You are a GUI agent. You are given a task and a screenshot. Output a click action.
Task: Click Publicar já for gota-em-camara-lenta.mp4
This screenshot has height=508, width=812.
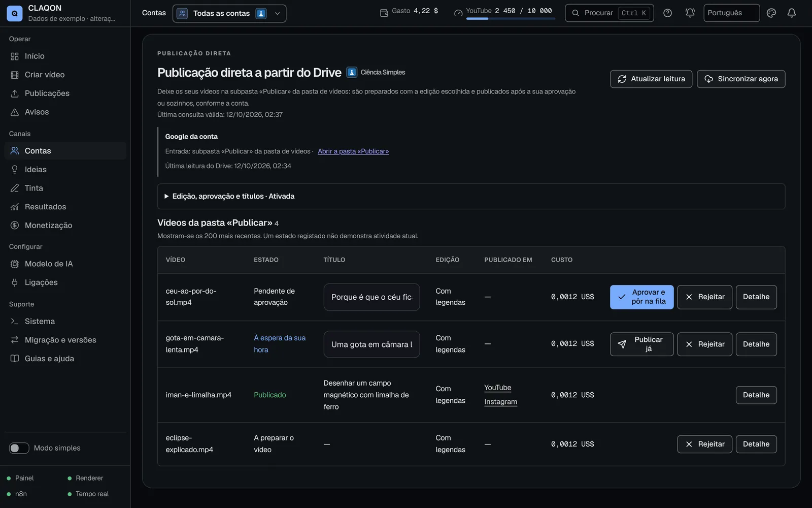coord(641,344)
